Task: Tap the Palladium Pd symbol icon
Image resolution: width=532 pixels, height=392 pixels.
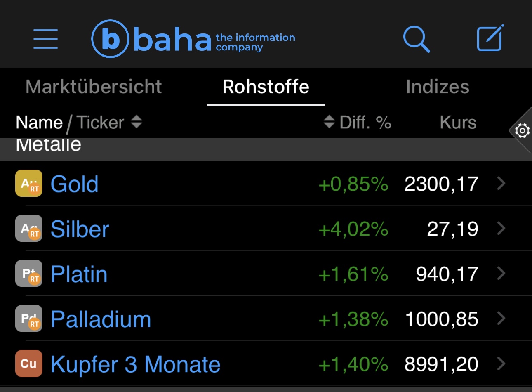Action: (29, 319)
